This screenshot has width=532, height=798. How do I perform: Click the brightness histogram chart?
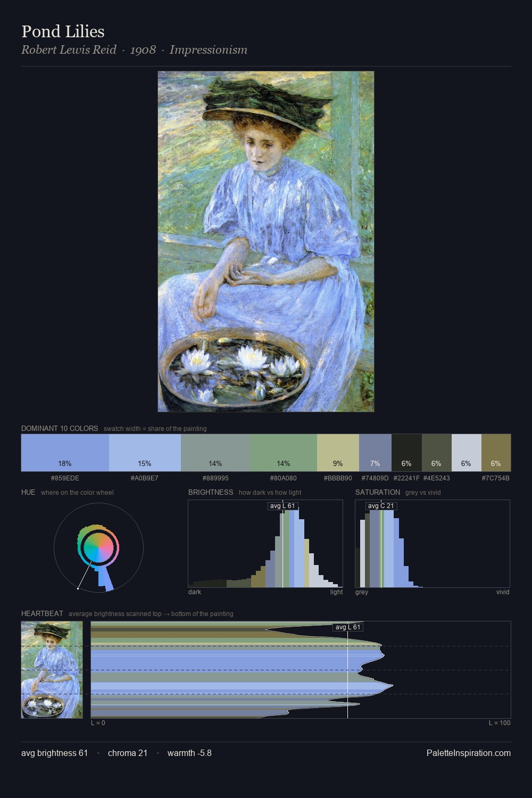click(x=265, y=544)
